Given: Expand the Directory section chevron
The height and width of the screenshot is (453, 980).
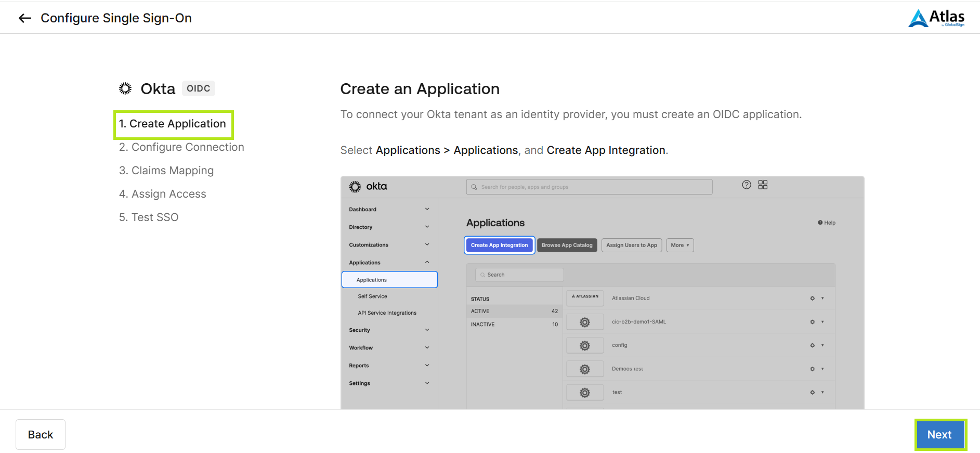Looking at the screenshot, I should pos(427,227).
